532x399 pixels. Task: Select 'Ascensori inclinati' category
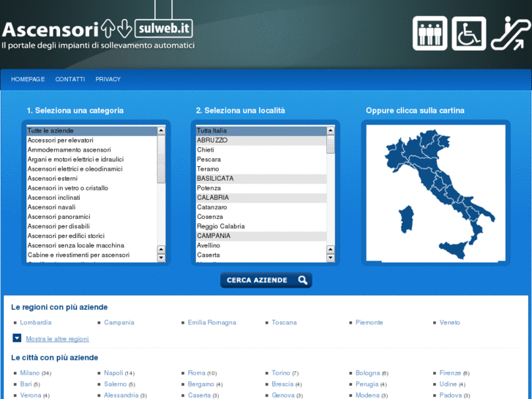[91, 197]
